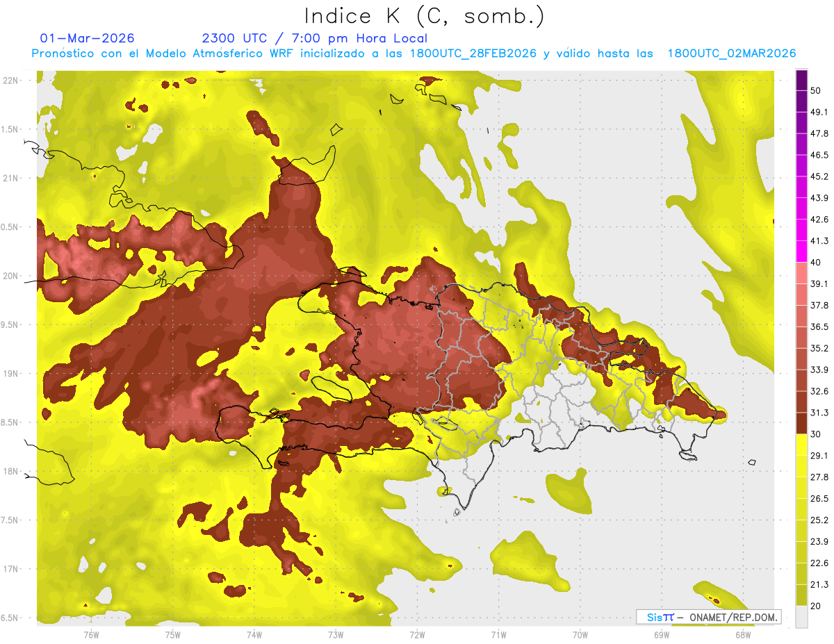Image resolution: width=834 pixels, height=644 pixels.
Task: Click the '71W' longitude label
Action: coord(498,635)
